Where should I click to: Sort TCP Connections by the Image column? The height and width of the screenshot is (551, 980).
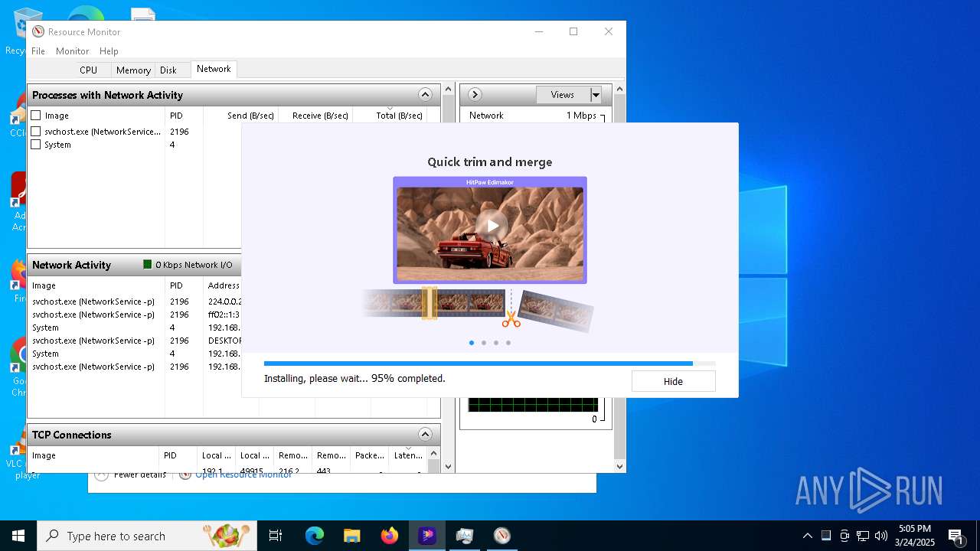point(93,455)
